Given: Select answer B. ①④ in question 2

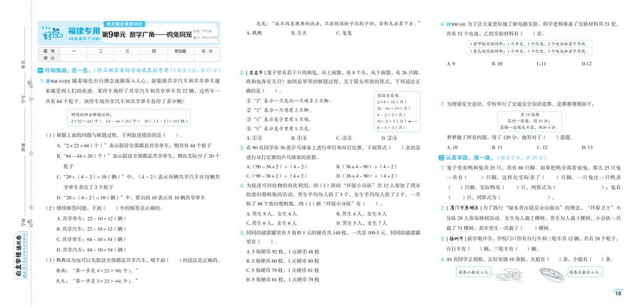Looking at the screenshot, I should (299, 138).
